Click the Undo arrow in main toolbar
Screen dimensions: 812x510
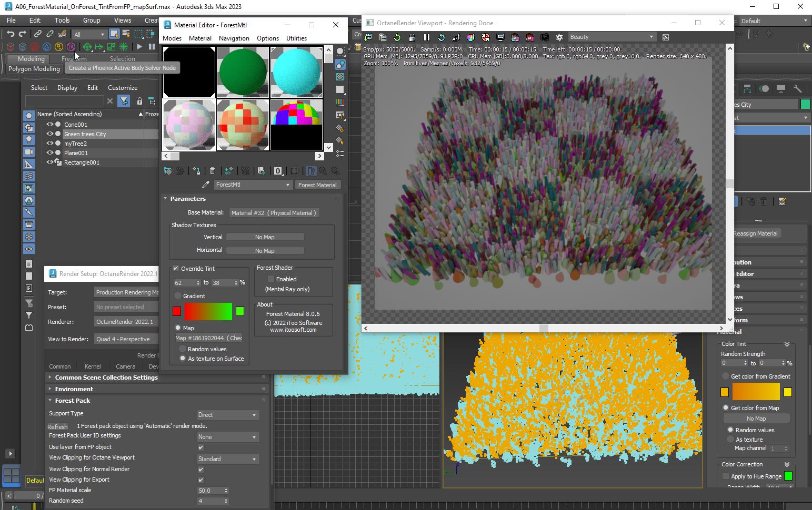point(11,34)
